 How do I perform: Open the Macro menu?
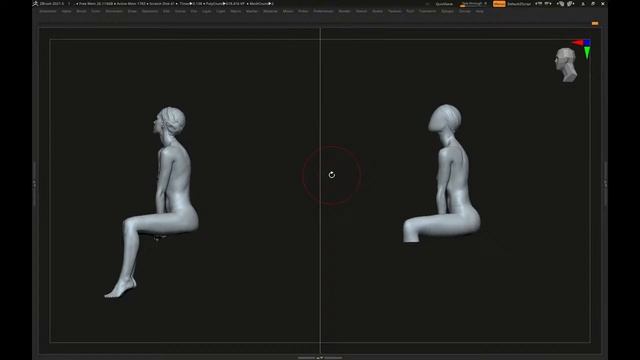click(236, 11)
